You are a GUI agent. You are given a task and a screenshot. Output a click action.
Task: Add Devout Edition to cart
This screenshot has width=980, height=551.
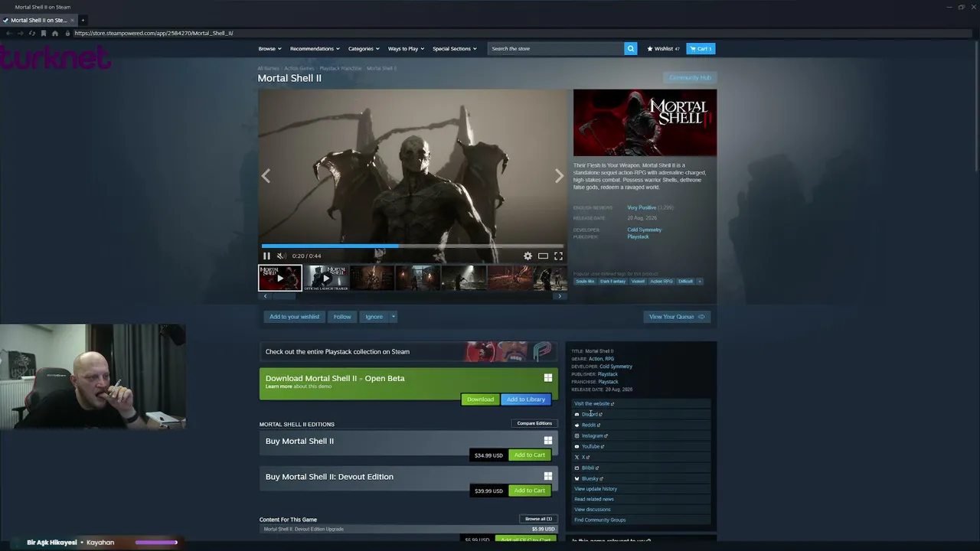pyautogui.click(x=530, y=491)
